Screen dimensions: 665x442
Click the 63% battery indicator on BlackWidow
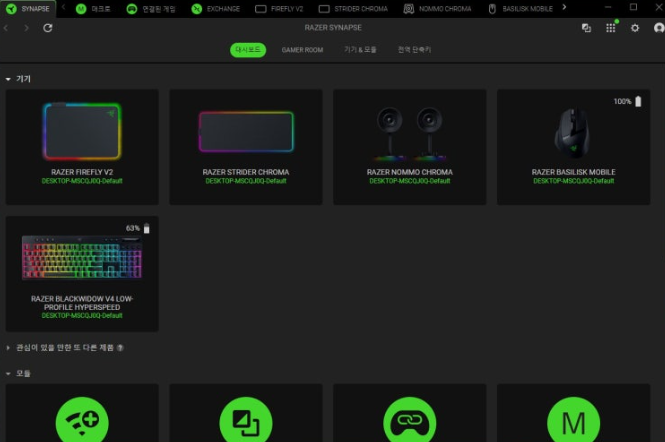[138, 228]
